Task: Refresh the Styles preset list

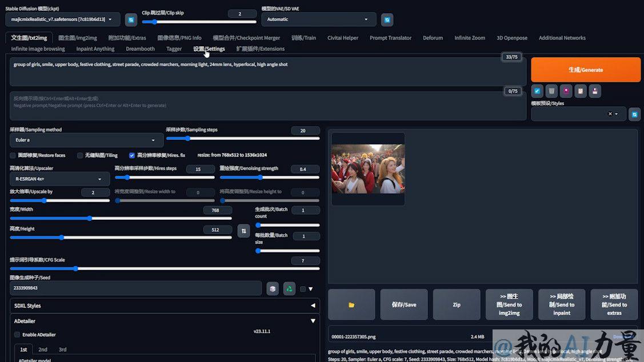Action: 634,114
